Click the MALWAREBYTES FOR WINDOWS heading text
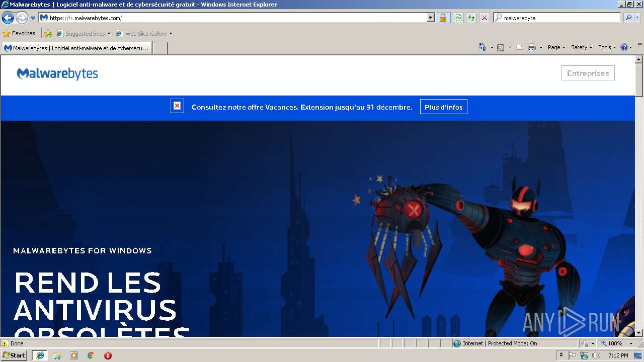The image size is (644, 362). pos(83,250)
